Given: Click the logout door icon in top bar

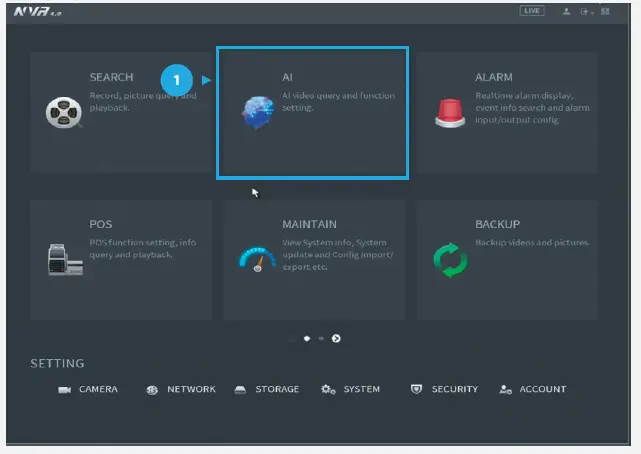Looking at the screenshot, I should point(584,11).
